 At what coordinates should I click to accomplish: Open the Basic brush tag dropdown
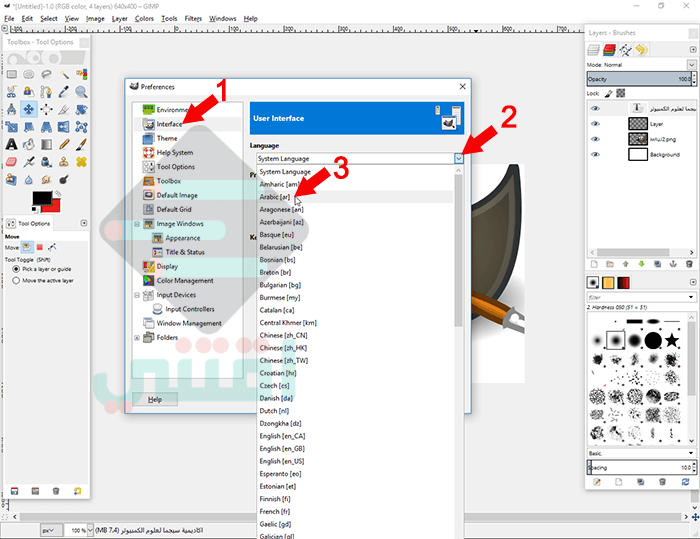pos(691,453)
